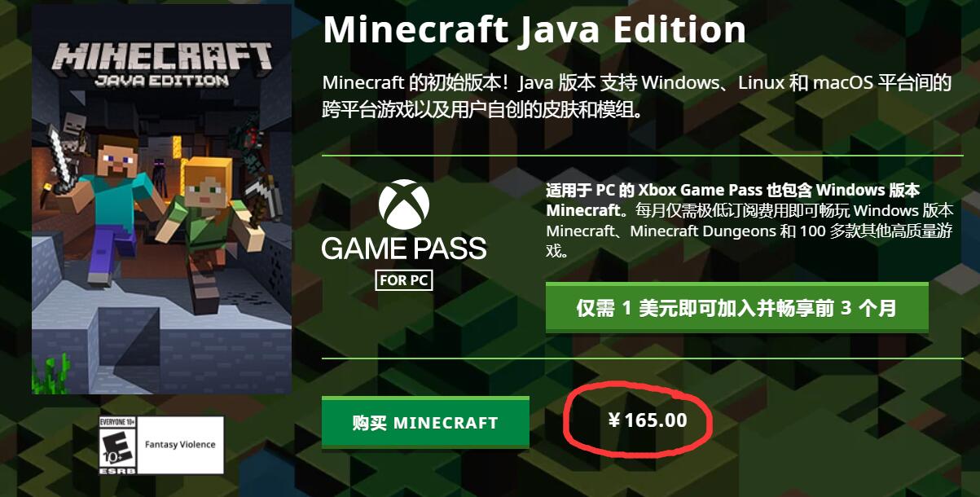Click the Fantasy Violence content descriptor
Viewport: 980px width, 497px height.
click(x=180, y=445)
